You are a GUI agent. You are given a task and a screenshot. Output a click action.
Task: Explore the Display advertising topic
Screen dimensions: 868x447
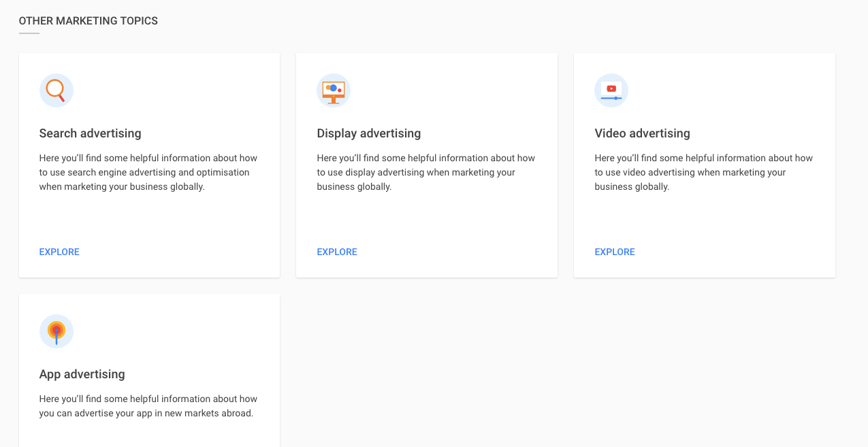tap(337, 252)
